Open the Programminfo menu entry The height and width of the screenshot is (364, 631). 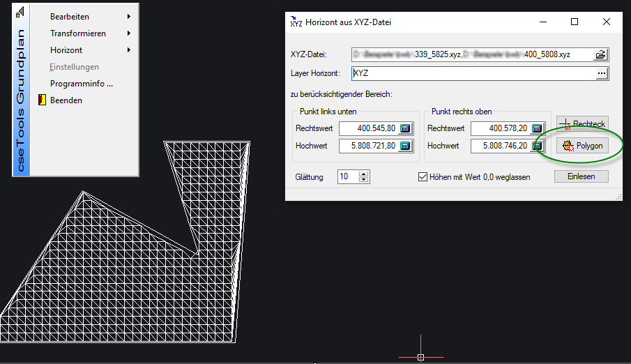pyautogui.click(x=81, y=84)
